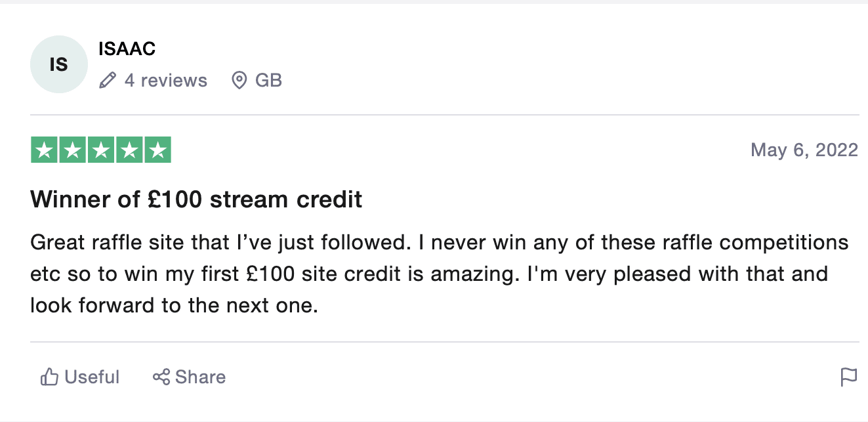Click the 'look forward to the next one' line
Screen dimensions: 868x422
pos(174,305)
